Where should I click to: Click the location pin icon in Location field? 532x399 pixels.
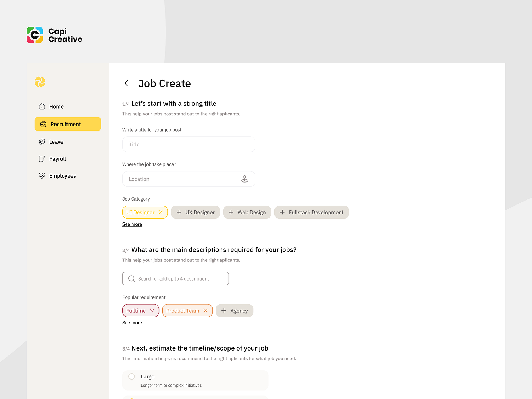pyautogui.click(x=245, y=179)
